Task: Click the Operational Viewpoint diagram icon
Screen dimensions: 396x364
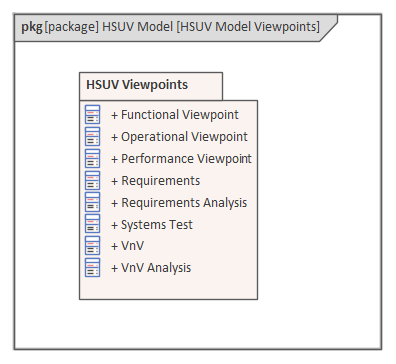Action: point(92,136)
